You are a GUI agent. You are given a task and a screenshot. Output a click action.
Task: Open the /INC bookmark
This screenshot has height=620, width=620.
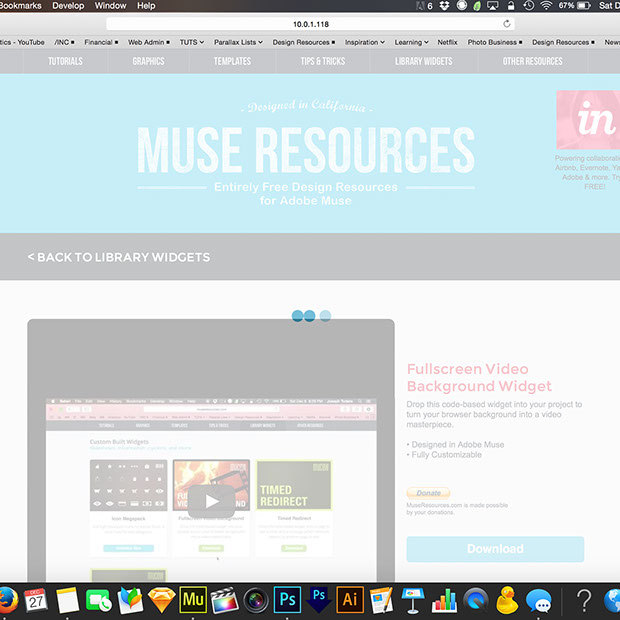tap(64, 42)
